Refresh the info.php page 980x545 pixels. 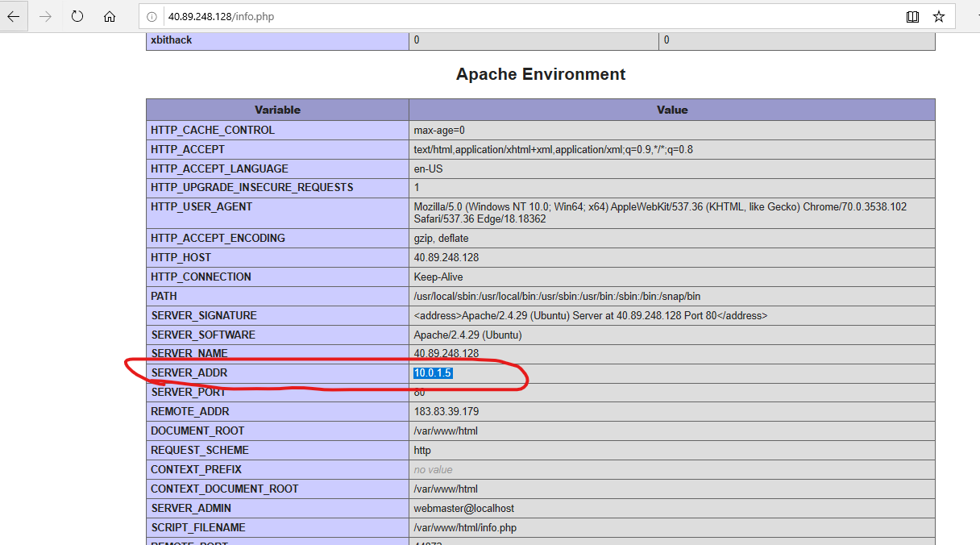(x=77, y=16)
